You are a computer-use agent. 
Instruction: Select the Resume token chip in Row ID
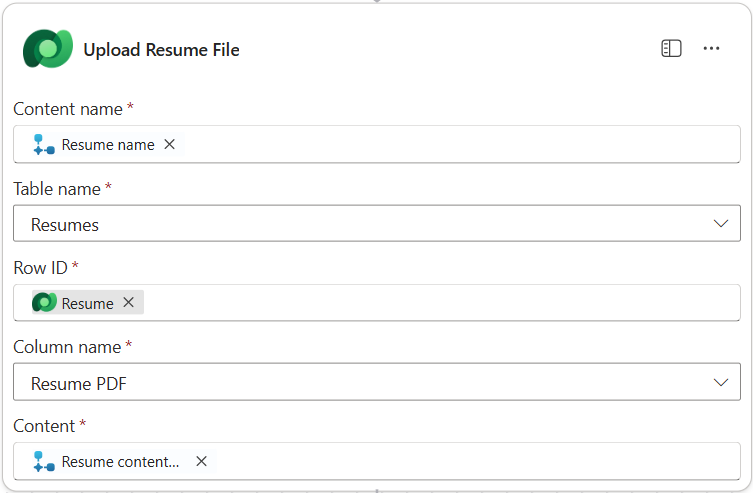tap(87, 302)
